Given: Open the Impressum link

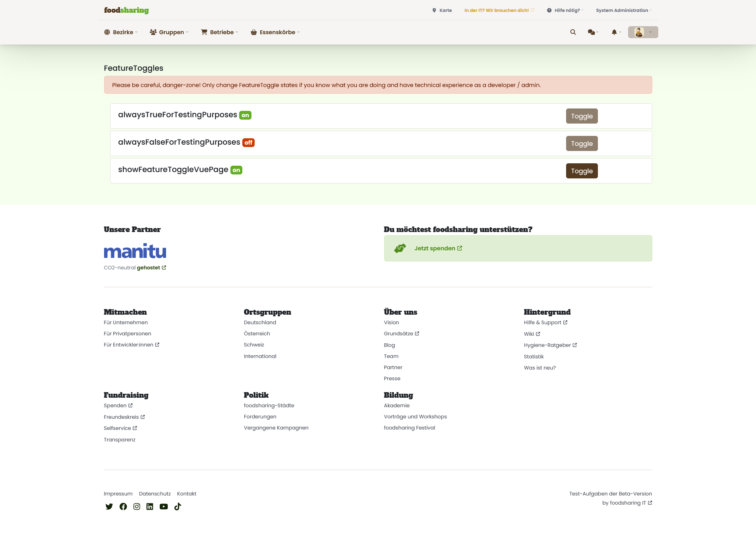Looking at the screenshot, I should (118, 494).
